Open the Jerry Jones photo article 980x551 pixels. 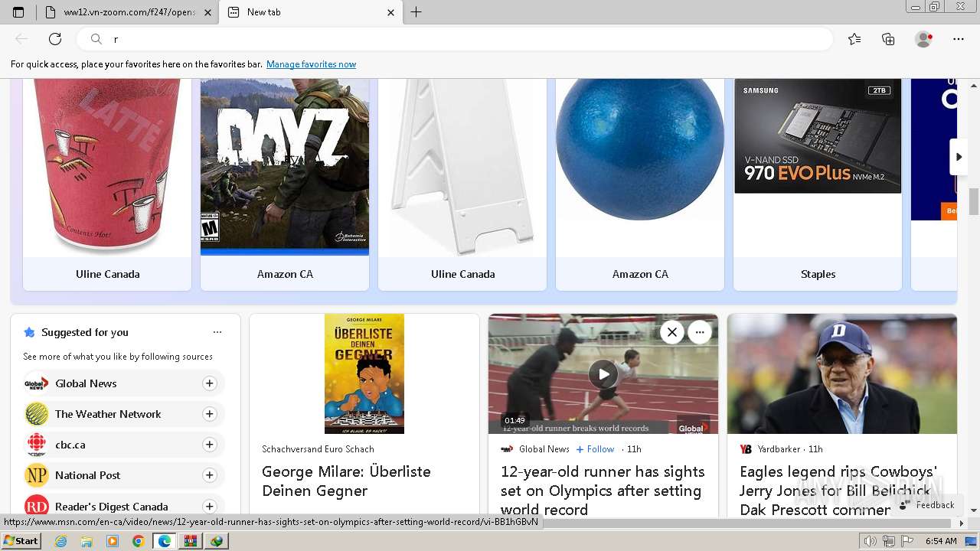coord(842,373)
